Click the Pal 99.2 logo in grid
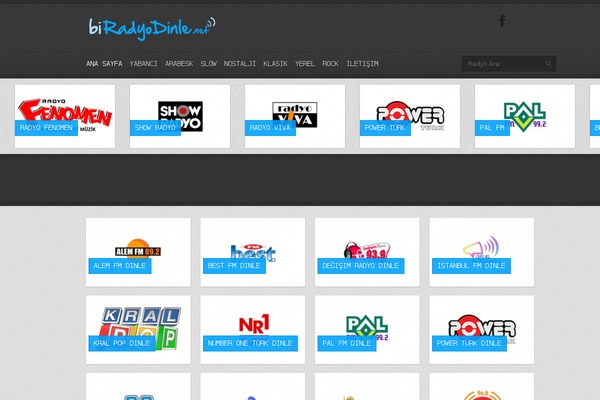The image size is (600, 400). click(367, 328)
